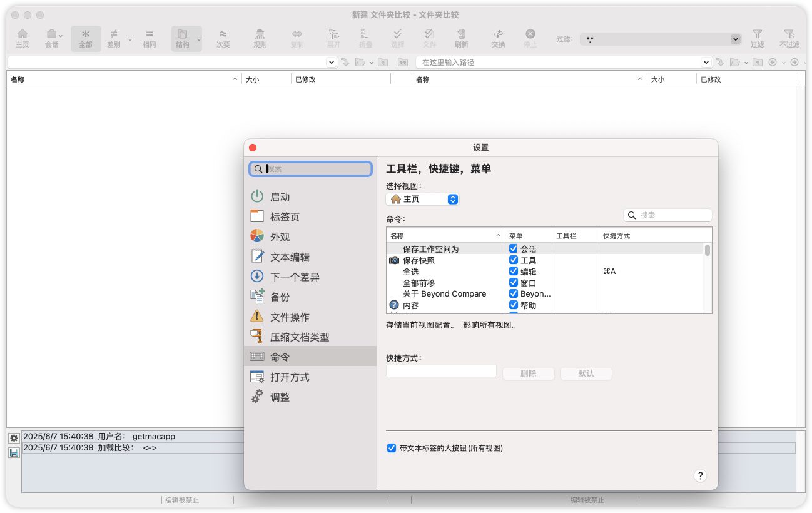
Task: Select the 差别 (Differences) toolbar icon
Action: (114, 38)
